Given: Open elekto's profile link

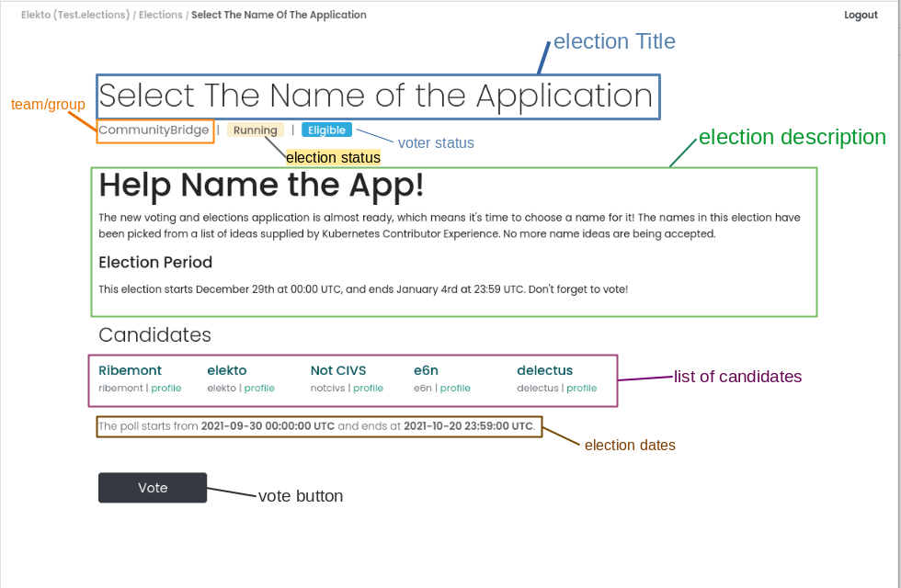Looking at the screenshot, I should 259,388.
